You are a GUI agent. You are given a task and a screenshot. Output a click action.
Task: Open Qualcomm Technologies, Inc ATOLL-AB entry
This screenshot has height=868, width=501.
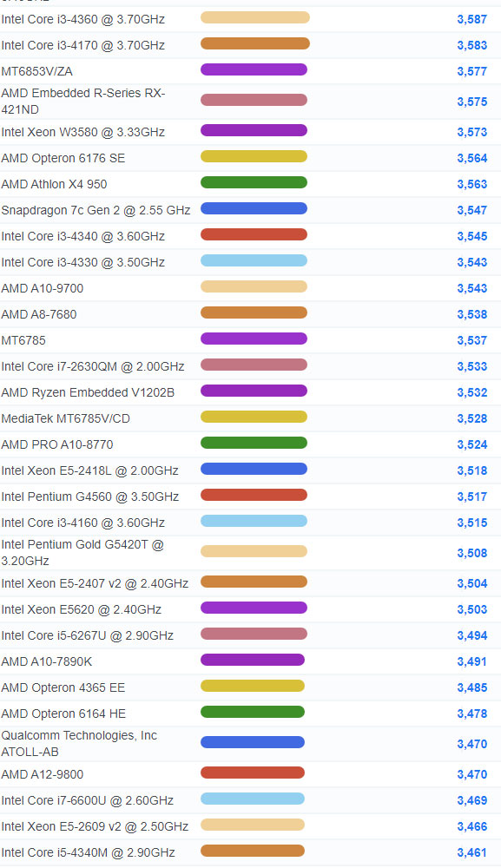pyautogui.click(x=79, y=744)
